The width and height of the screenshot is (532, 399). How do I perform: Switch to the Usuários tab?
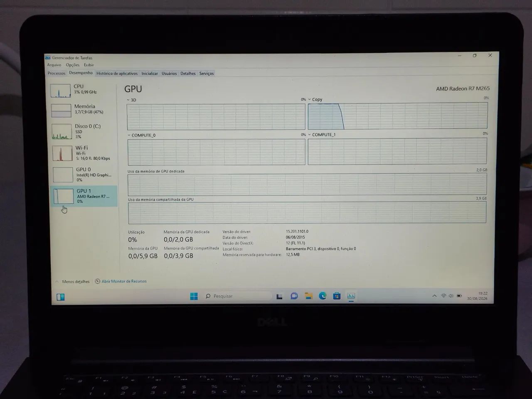[169, 74]
